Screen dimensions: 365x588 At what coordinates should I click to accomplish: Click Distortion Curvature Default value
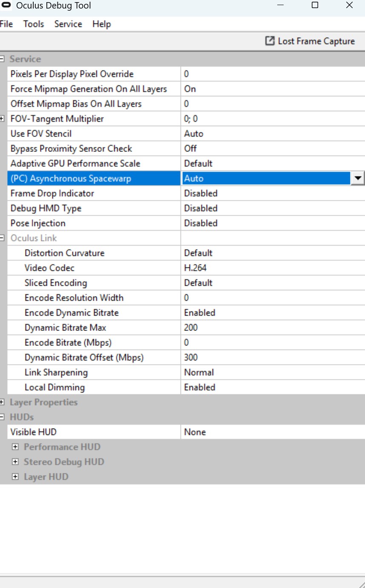(273, 253)
